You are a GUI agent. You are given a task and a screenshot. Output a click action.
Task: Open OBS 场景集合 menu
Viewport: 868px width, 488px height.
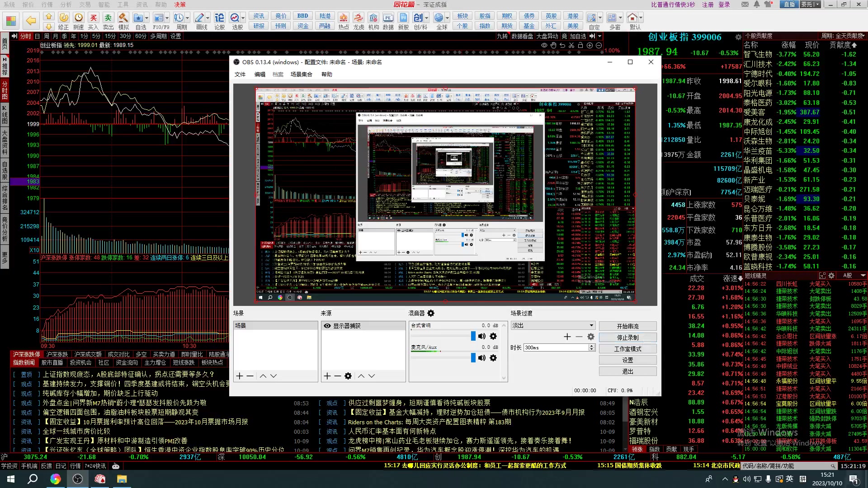(302, 75)
